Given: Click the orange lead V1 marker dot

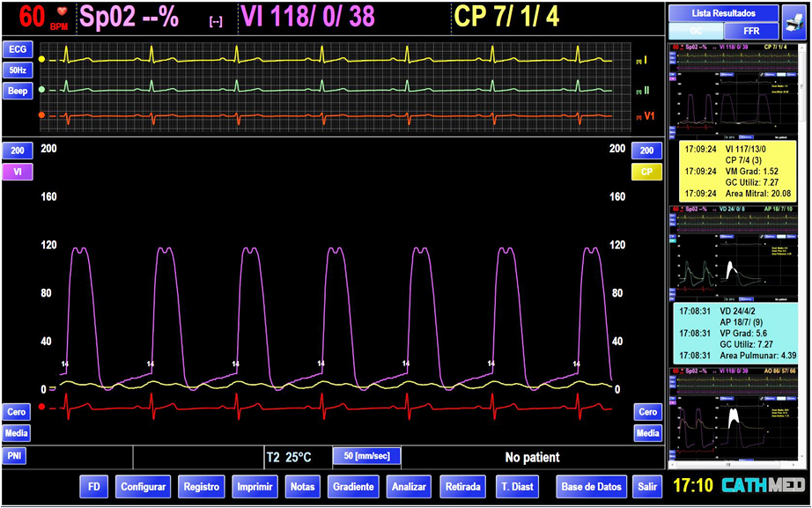Looking at the screenshot, I should coord(41,115).
